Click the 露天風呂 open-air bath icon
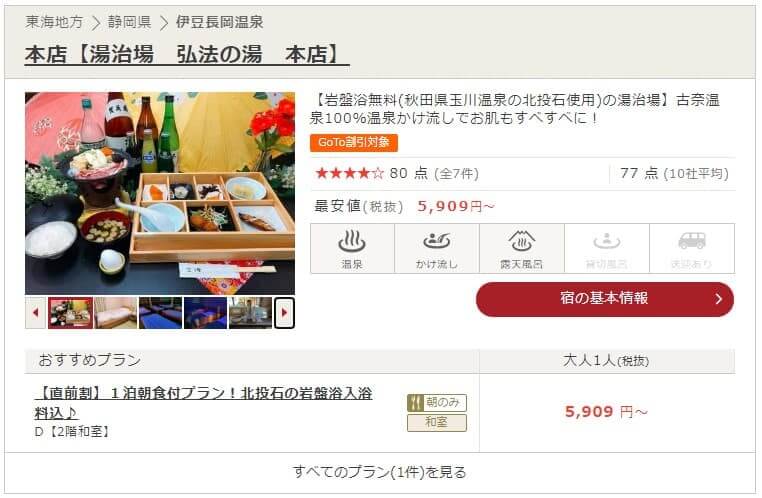 tap(521, 249)
